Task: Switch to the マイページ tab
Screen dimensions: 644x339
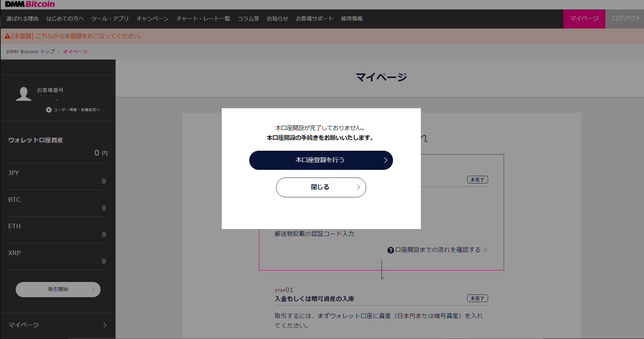Action: 584,19
